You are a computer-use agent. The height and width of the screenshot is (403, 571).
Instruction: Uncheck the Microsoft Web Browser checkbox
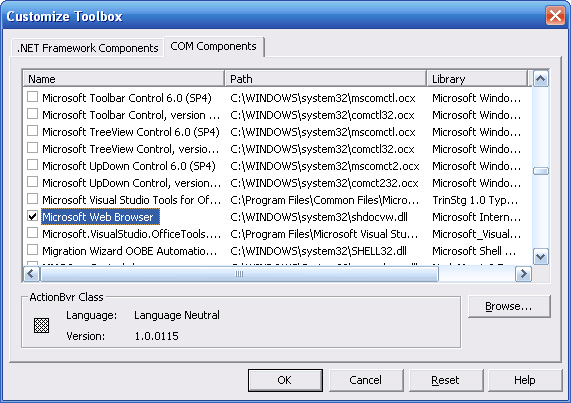tap(32, 216)
